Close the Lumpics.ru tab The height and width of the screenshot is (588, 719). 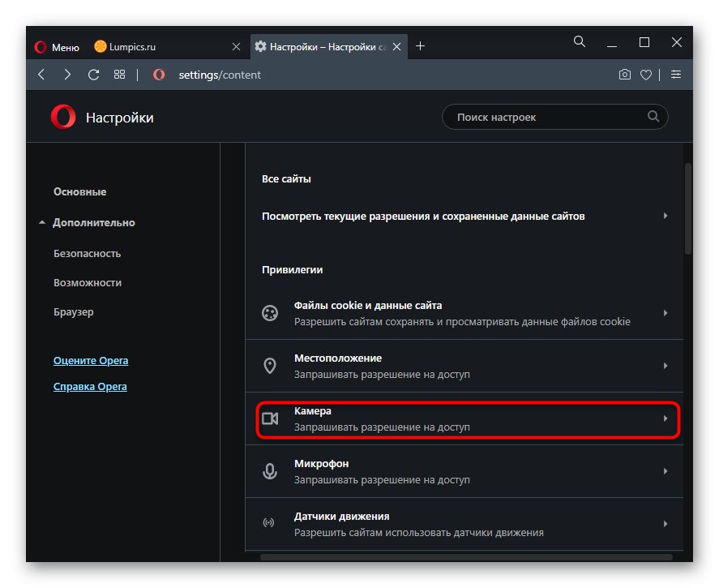click(236, 47)
